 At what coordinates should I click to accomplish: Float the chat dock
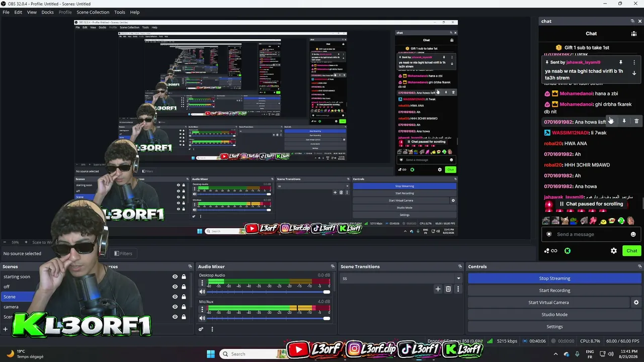pyautogui.click(x=632, y=21)
